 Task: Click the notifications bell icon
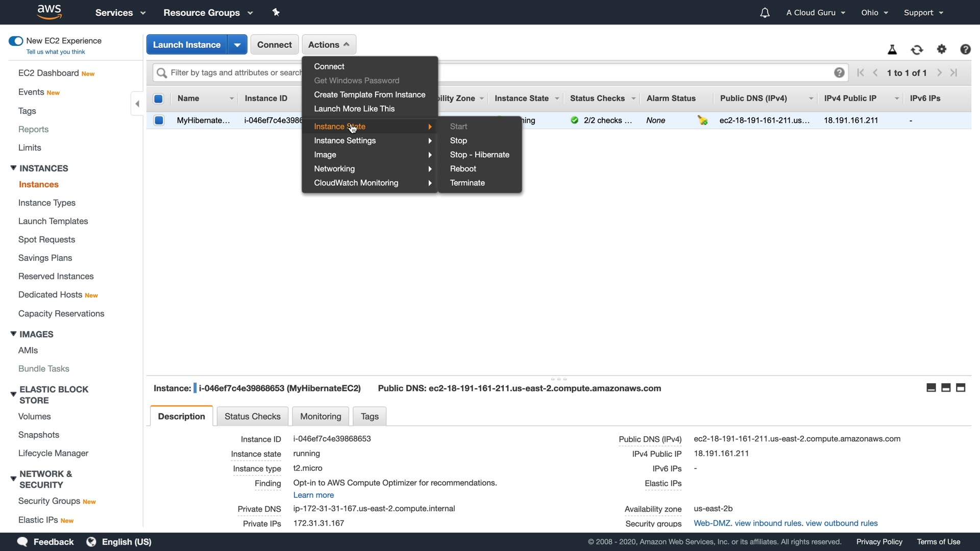(764, 13)
